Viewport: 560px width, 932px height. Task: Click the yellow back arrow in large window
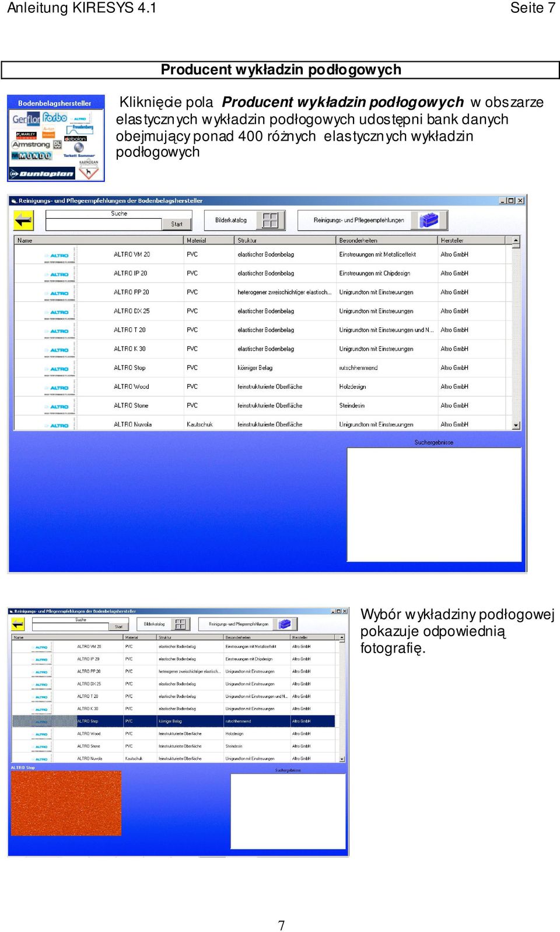coord(23,221)
